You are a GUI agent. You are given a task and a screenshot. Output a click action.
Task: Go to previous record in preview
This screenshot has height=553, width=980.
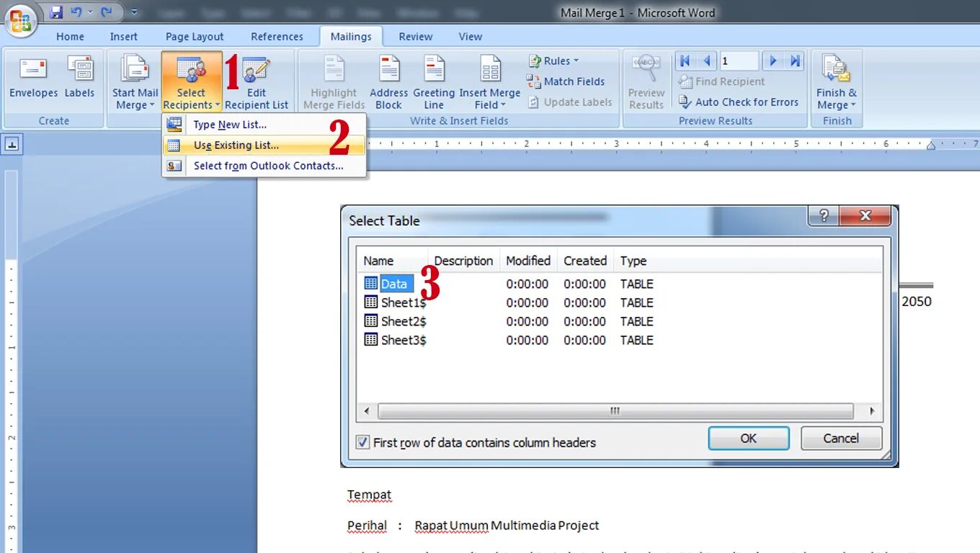(x=707, y=61)
